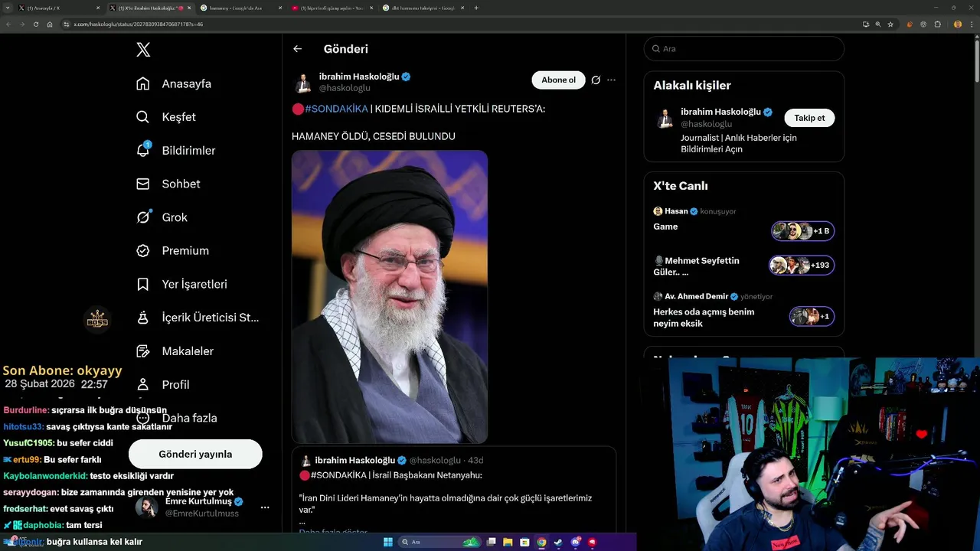Click the back arrow next to Gönderi

(x=298, y=49)
